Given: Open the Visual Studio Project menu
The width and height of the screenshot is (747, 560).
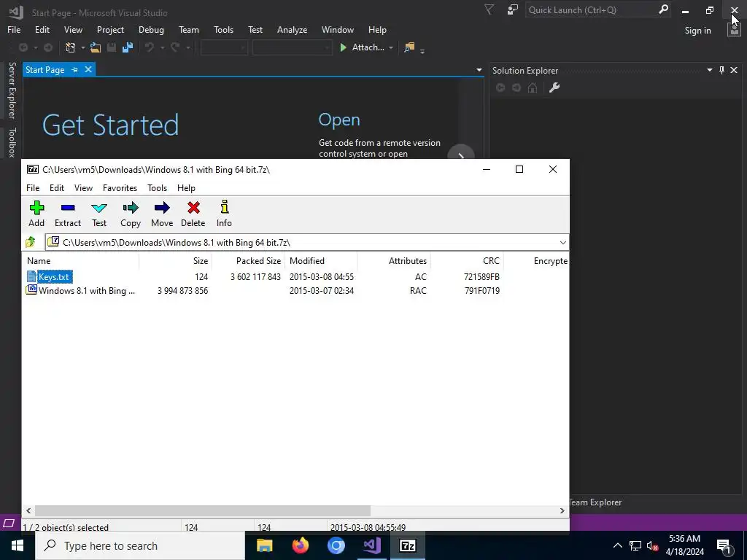Looking at the screenshot, I should 110,29.
